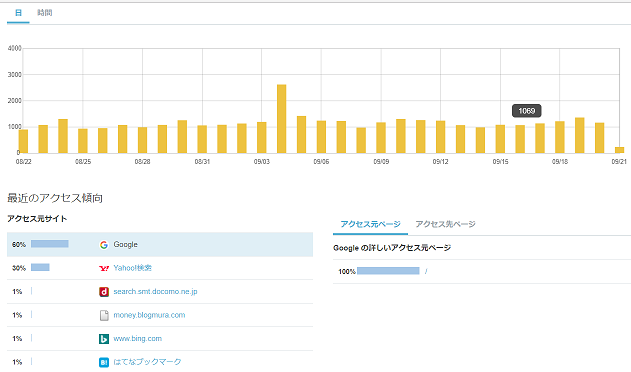This screenshot has width=631, height=372.
Task: Click the tallest chart bar after 09/03
Action: (282, 119)
